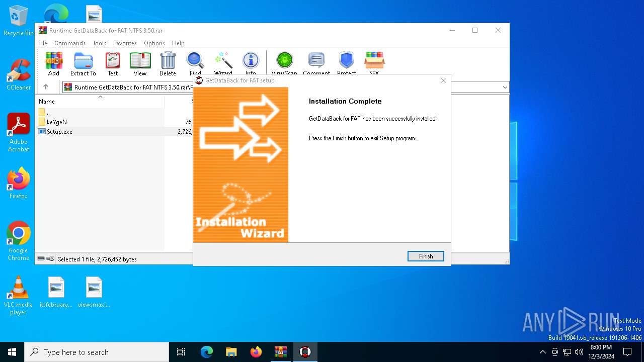Click the Find magnifier icon
644x362 pixels.
click(x=195, y=64)
